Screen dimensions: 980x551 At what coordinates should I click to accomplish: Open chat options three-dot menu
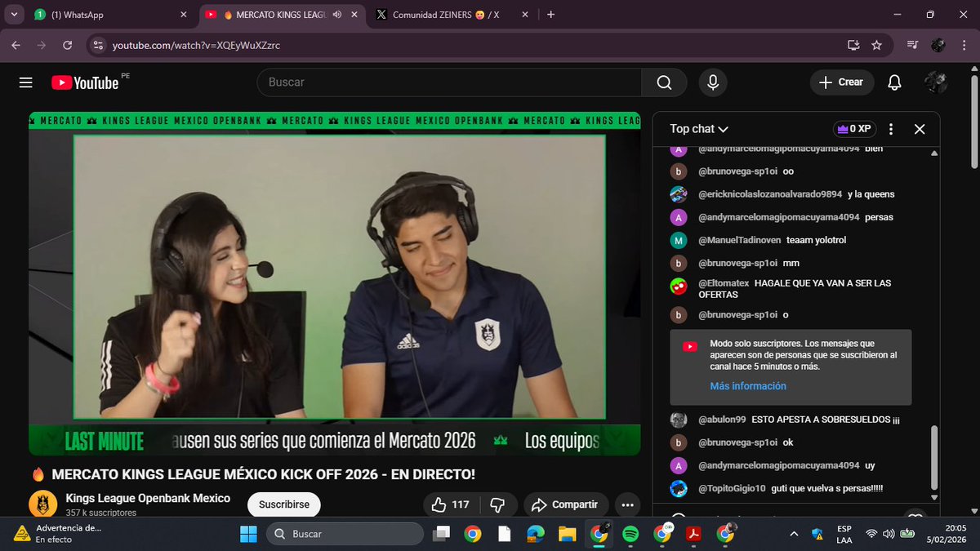click(891, 129)
